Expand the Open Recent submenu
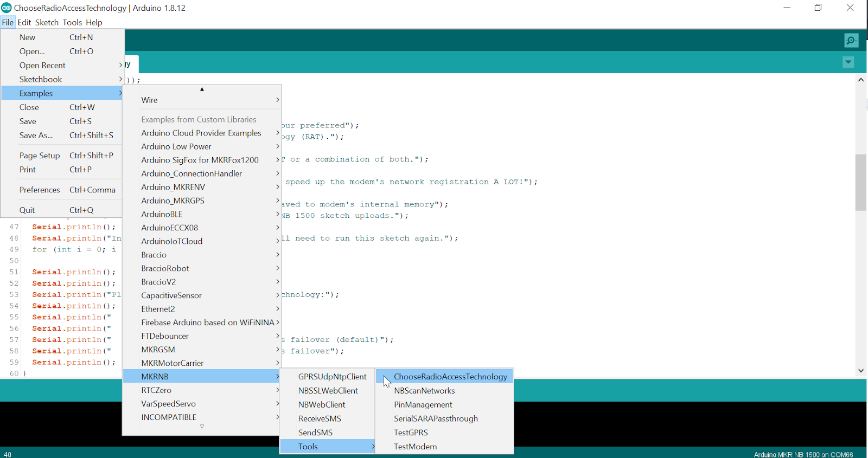Viewport: 868px width, 458px height. 62,66
